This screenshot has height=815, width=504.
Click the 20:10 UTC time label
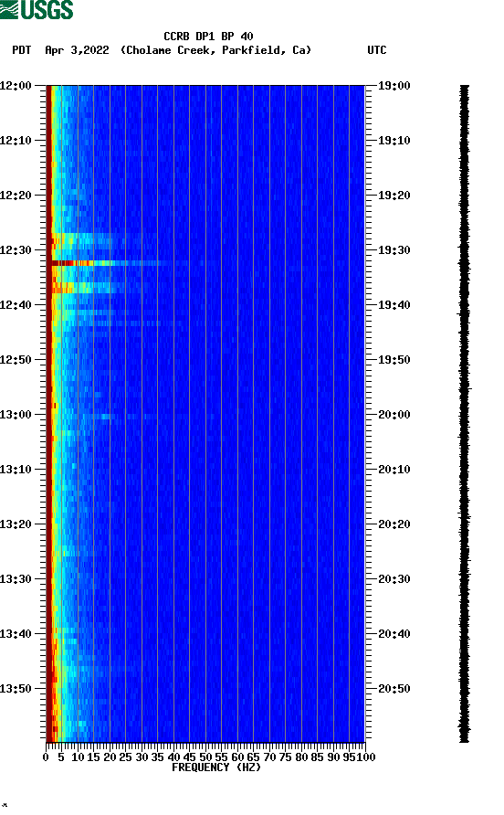pos(394,470)
